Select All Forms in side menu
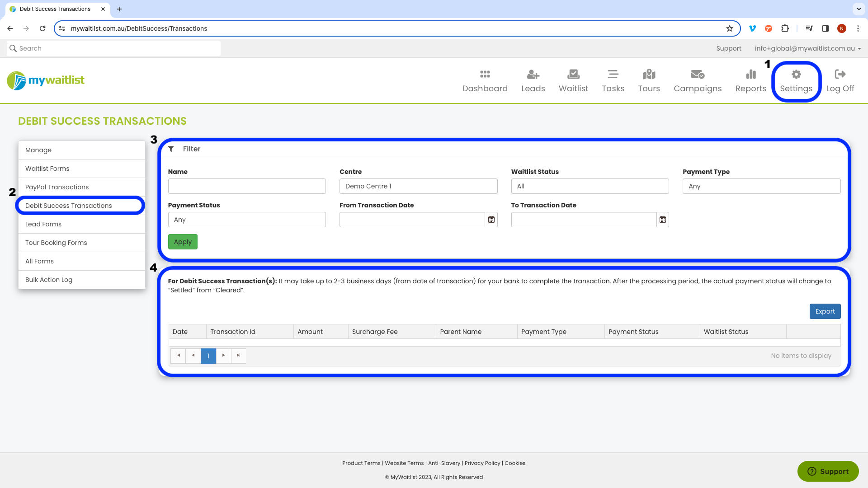The height and width of the screenshot is (488, 868). coord(82,261)
